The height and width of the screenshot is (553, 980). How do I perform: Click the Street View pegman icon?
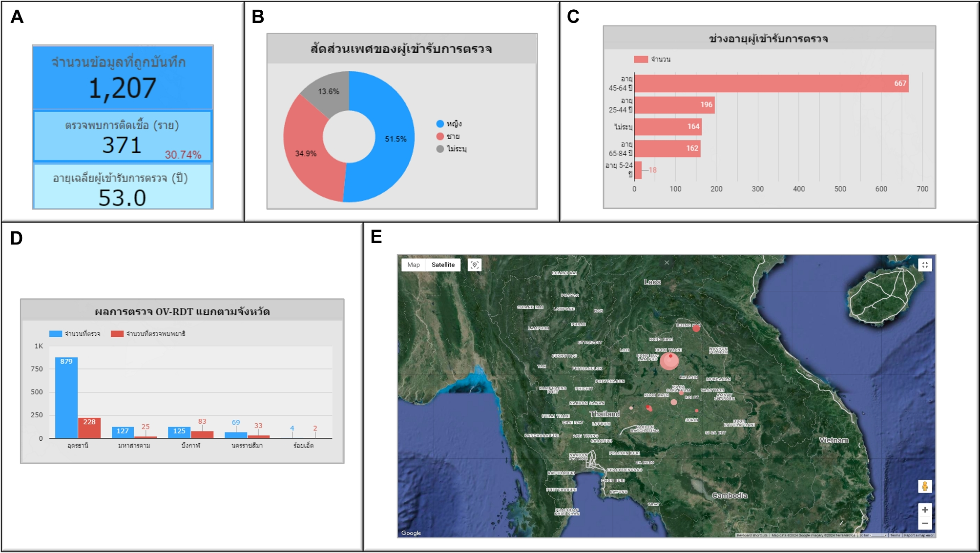coord(925,486)
